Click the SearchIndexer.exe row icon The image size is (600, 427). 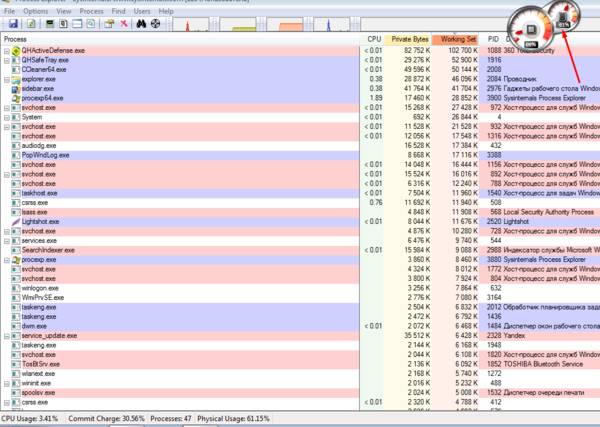point(16,250)
